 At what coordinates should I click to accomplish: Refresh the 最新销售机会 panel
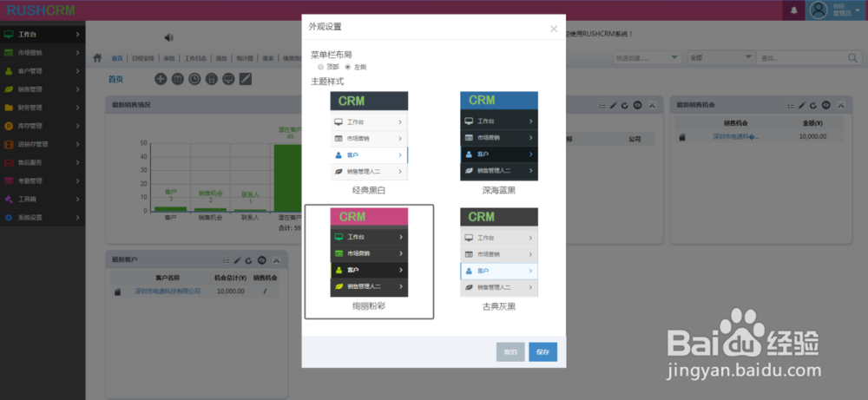(x=813, y=105)
